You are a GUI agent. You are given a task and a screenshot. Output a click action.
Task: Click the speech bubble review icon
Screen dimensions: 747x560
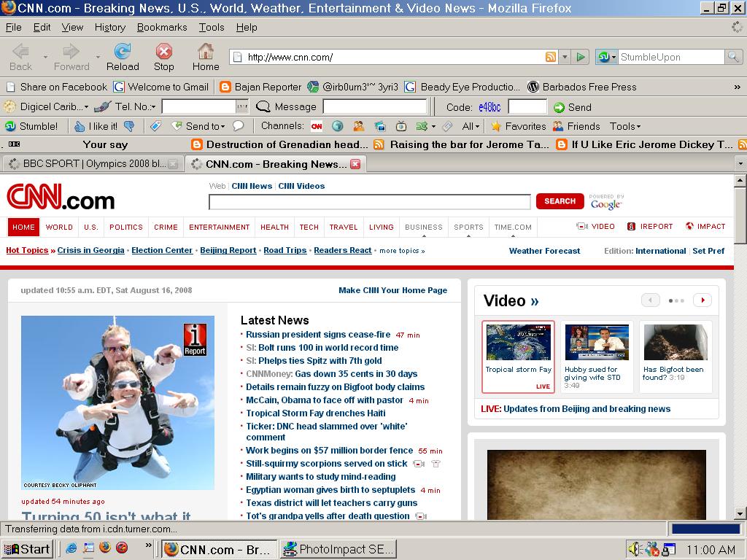coord(239,126)
